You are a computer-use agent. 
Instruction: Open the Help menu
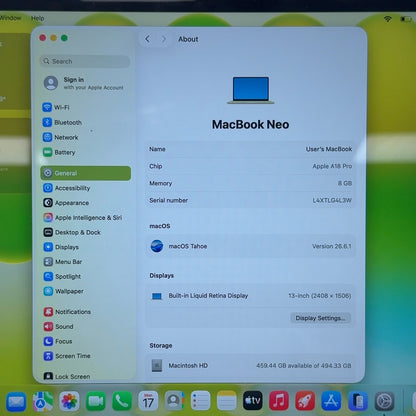37,18
